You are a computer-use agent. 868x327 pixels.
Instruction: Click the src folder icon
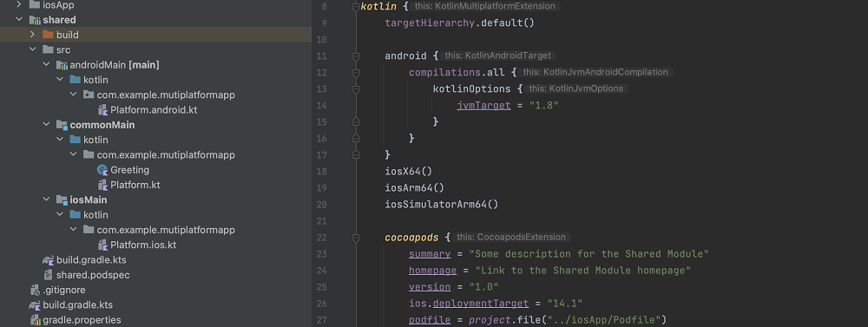click(x=48, y=49)
